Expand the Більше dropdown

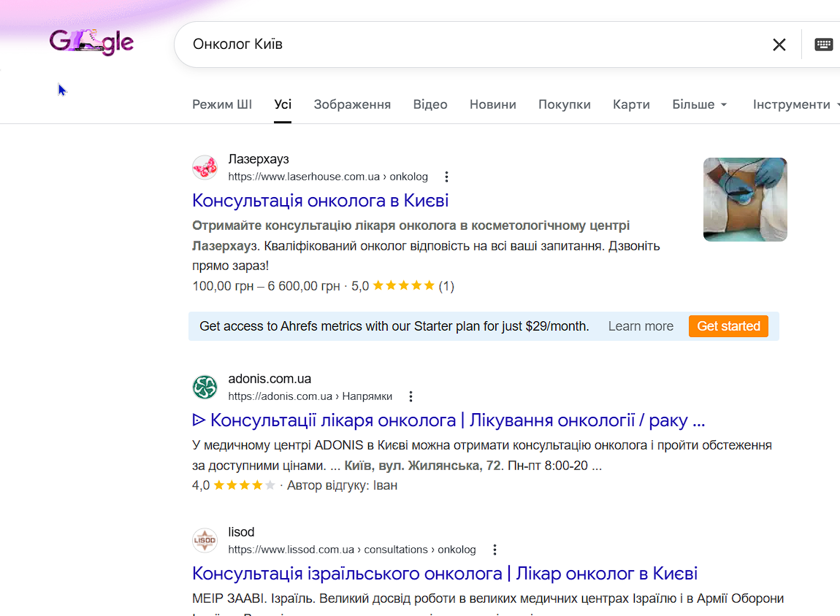coord(699,104)
